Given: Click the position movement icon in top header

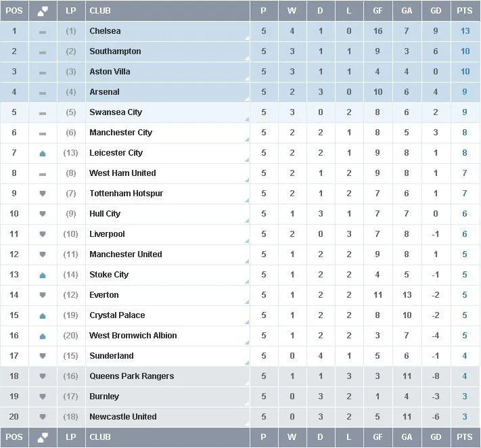Looking at the screenshot, I should click(43, 11).
